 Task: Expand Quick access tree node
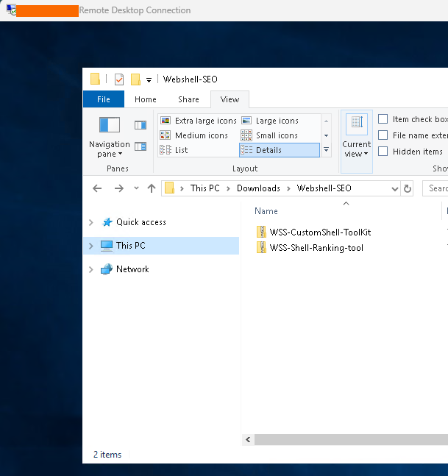tap(90, 222)
